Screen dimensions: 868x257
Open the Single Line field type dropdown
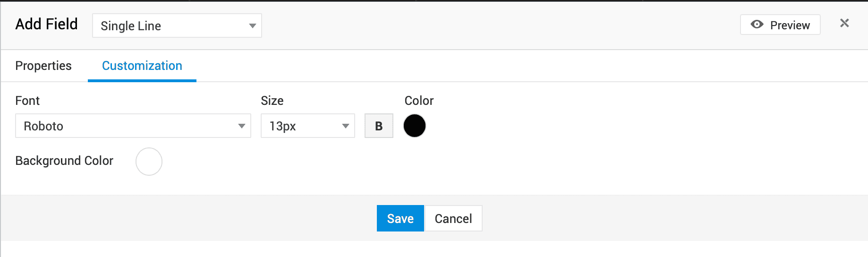(177, 26)
